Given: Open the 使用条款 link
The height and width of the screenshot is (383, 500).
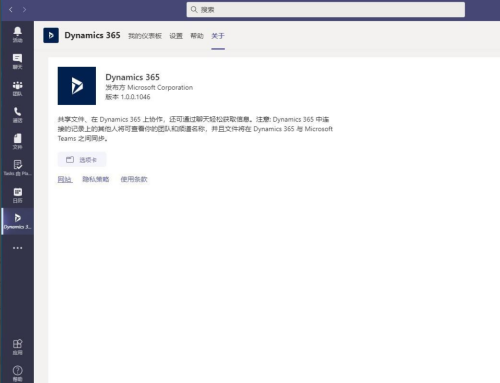Looking at the screenshot, I should (x=134, y=179).
